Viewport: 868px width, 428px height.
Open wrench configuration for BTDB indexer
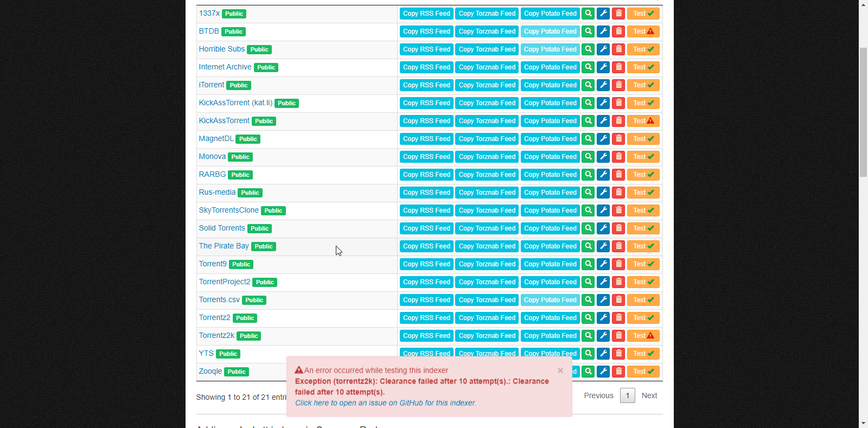click(603, 31)
